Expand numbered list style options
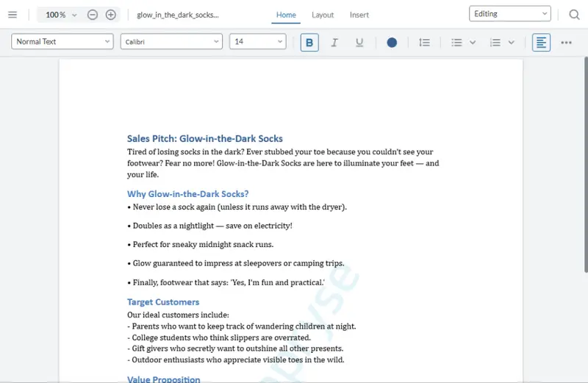The image size is (588, 383). click(x=511, y=43)
